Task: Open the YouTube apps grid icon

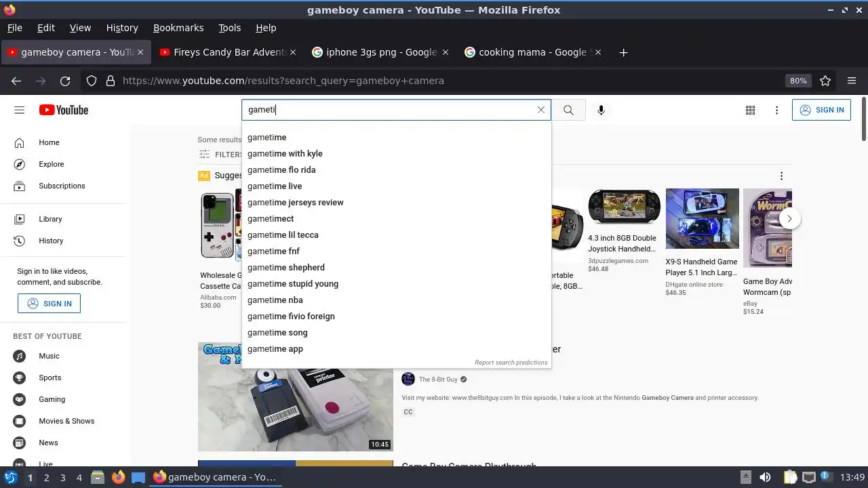Action: coord(750,110)
